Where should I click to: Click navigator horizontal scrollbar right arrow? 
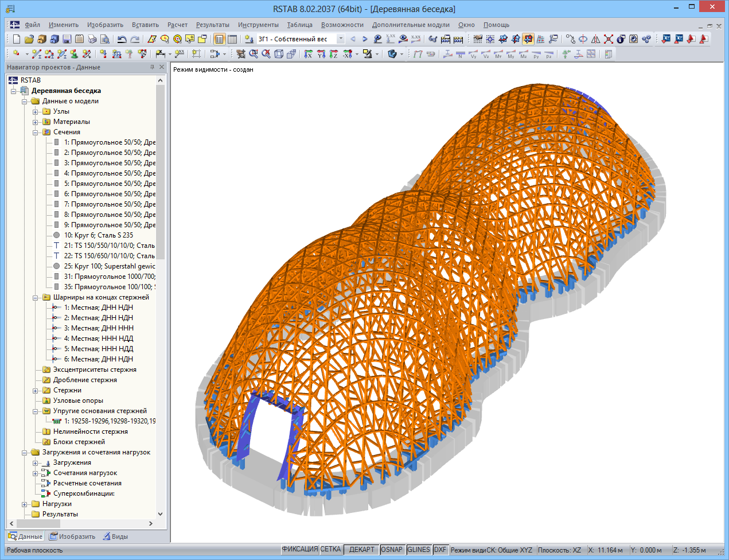(151, 523)
